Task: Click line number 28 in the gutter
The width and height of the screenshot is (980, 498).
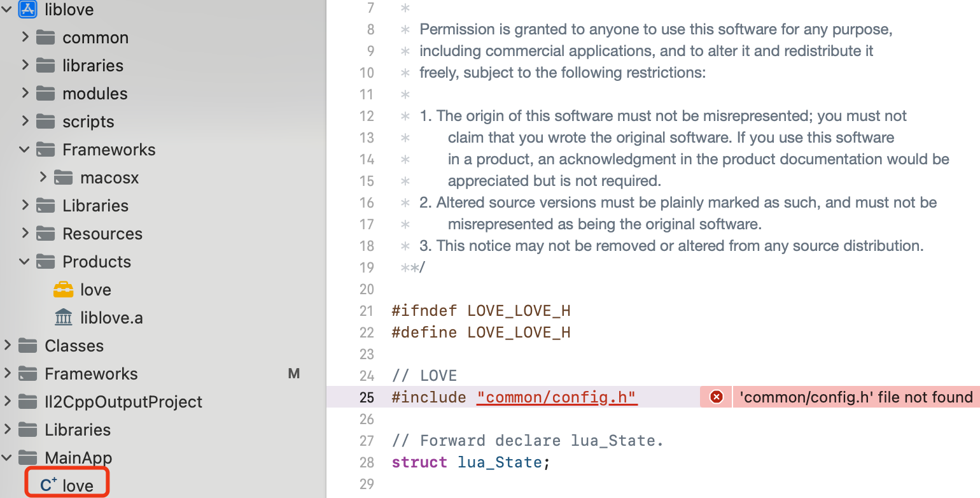Action: click(x=367, y=462)
